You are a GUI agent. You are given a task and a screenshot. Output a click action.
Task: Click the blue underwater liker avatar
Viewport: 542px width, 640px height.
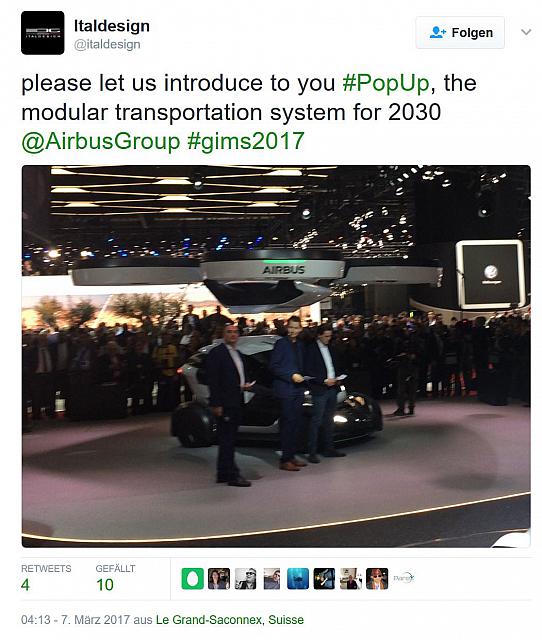pos(298,578)
